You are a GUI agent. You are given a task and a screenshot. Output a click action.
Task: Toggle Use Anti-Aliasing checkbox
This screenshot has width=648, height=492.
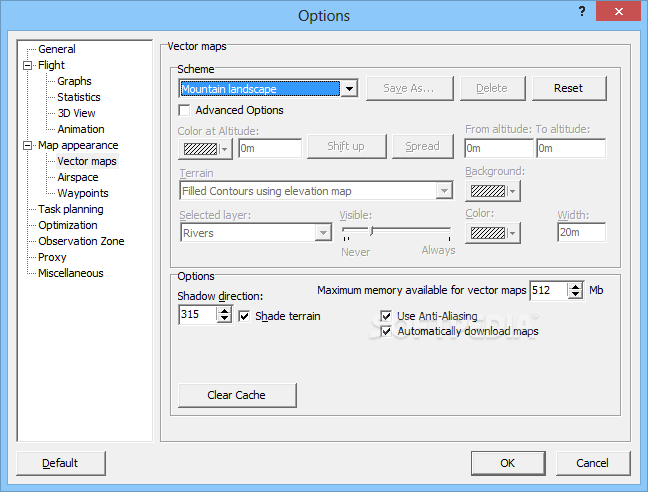point(386,316)
